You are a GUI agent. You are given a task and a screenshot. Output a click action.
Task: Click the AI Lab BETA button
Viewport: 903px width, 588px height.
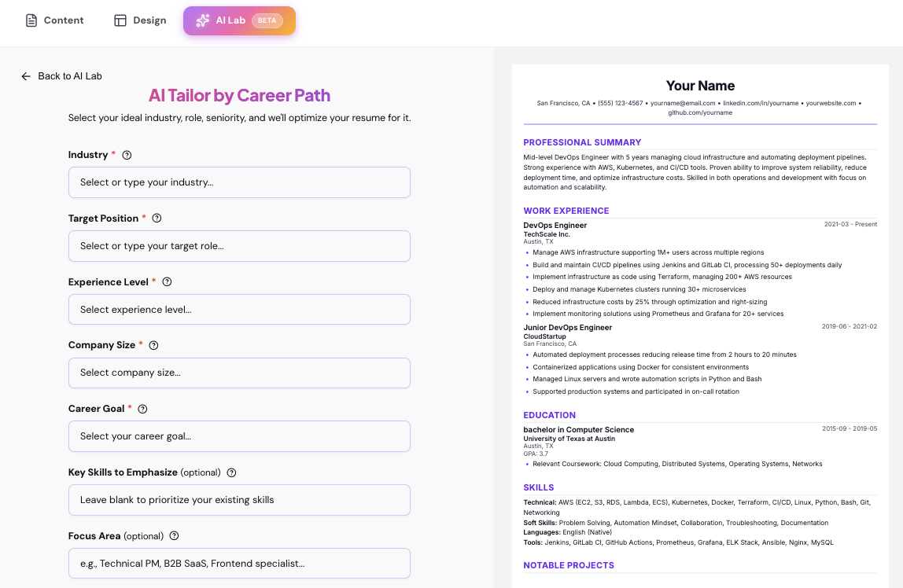pyautogui.click(x=239, y=20)
